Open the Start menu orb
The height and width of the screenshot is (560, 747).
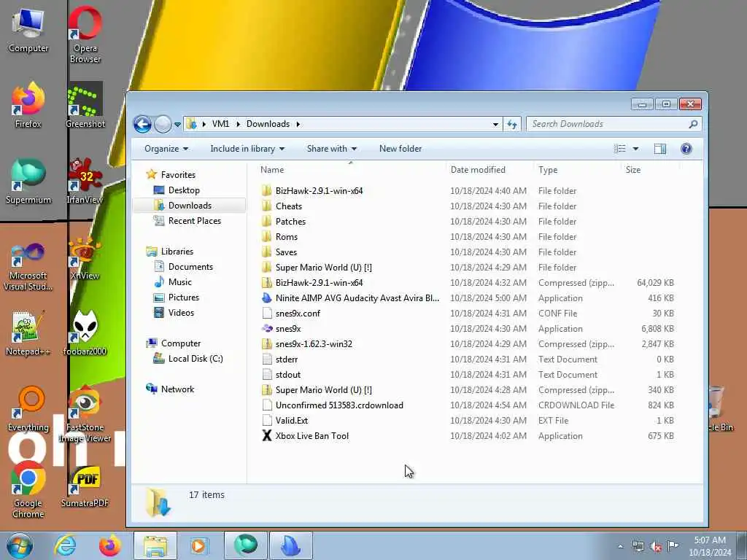[x=20, y=545]
